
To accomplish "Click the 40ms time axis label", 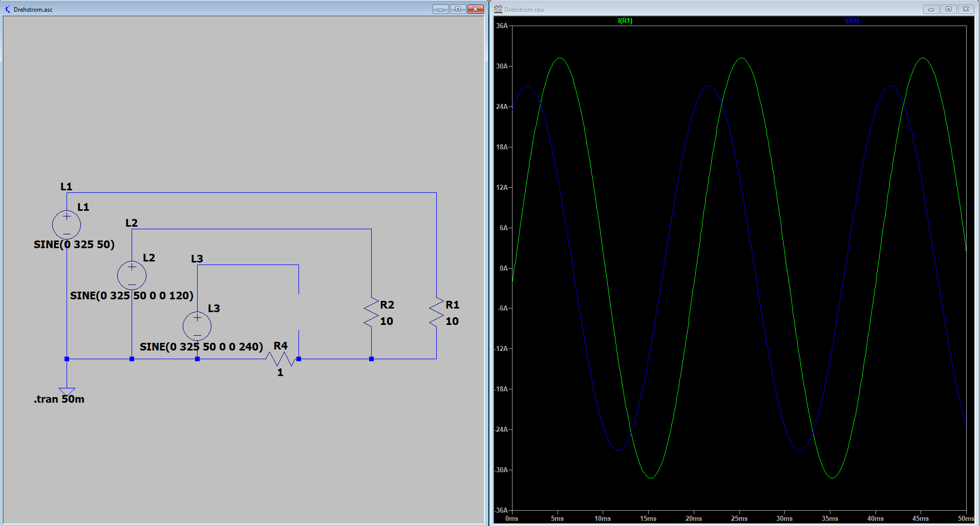I will click(875, 518).
